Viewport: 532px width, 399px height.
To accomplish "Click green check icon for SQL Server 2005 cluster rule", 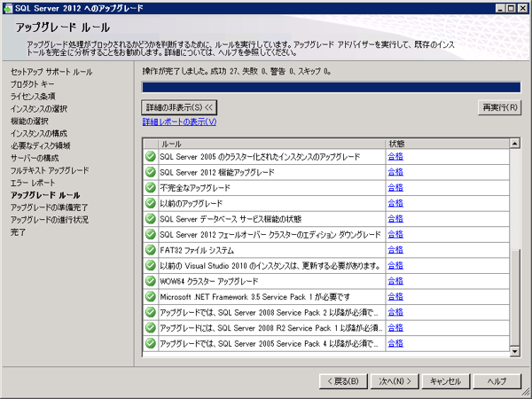I will pyautogui.click(x=151, y=157).
